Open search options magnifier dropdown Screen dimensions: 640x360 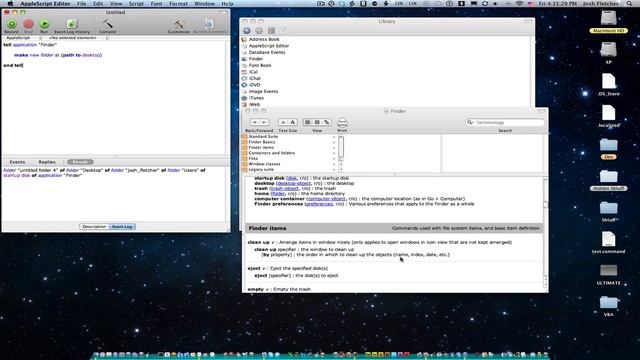[470, 122]
